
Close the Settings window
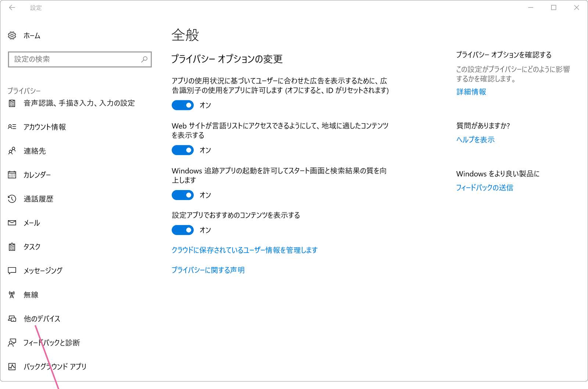577,8
